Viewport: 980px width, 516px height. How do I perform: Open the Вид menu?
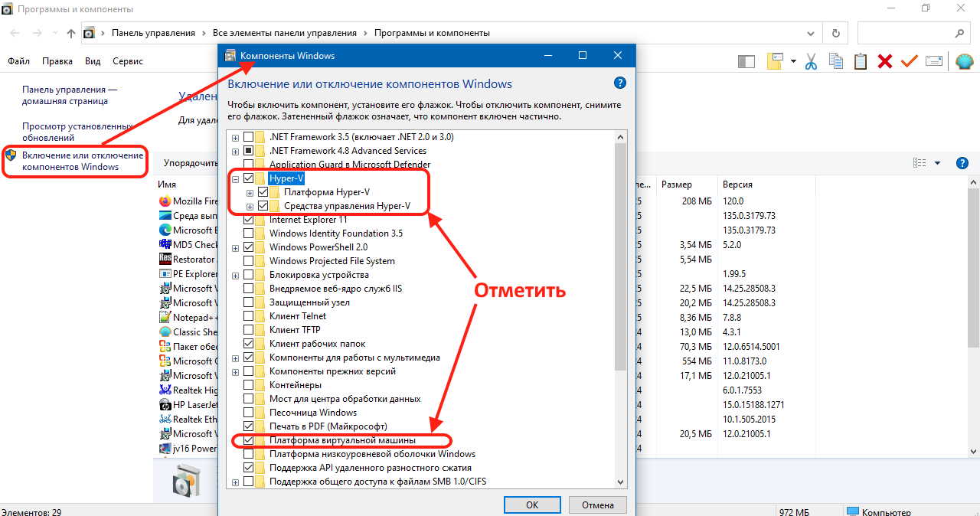click(x=93, y=61)
